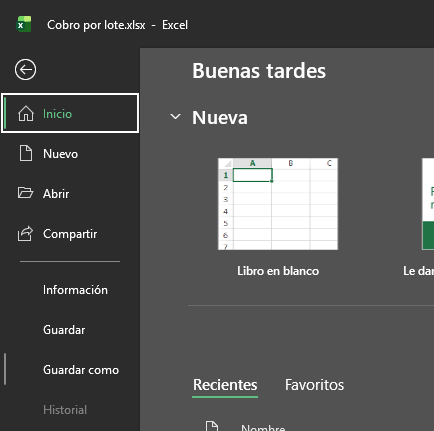Sort file list by Nombre column
This screenshot has height=431, width=434.
click(x=263, y=427)
